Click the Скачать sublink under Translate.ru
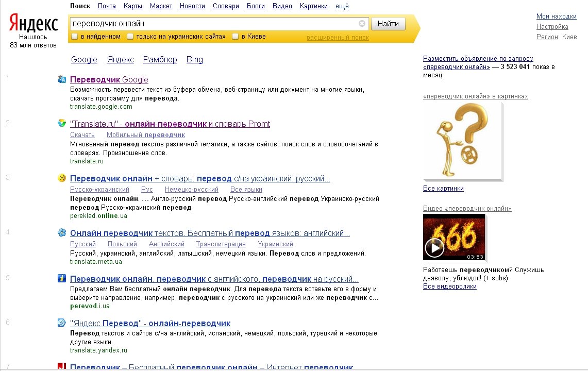588x371 pixels. point(82,134)
